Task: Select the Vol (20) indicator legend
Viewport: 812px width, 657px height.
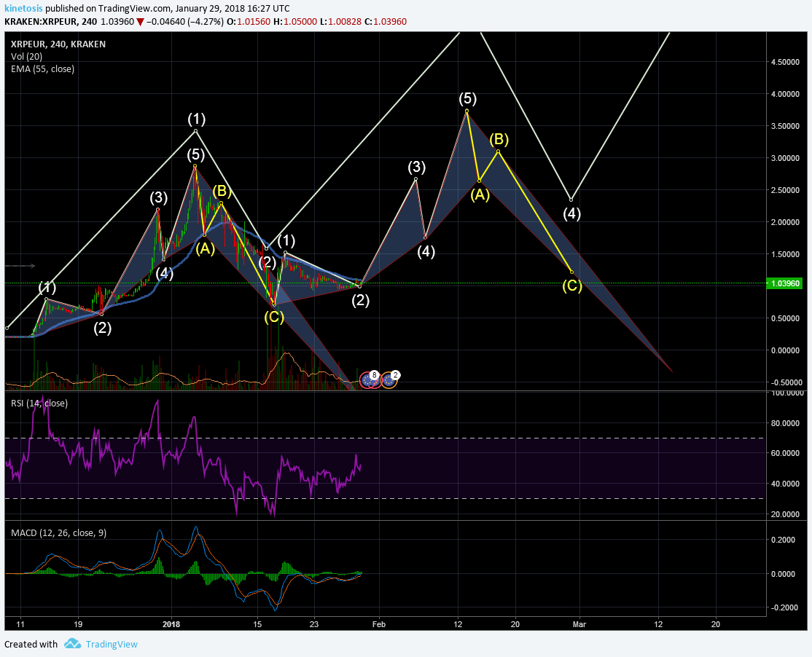Action: point(26,56)
